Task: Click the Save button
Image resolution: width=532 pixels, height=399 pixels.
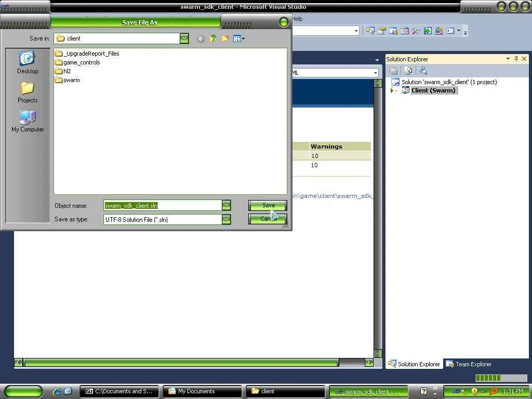Action: pos(268,205)
